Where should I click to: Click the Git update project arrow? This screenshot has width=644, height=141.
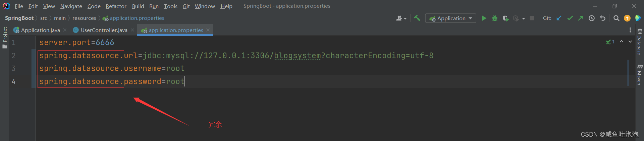click(559, 18)
